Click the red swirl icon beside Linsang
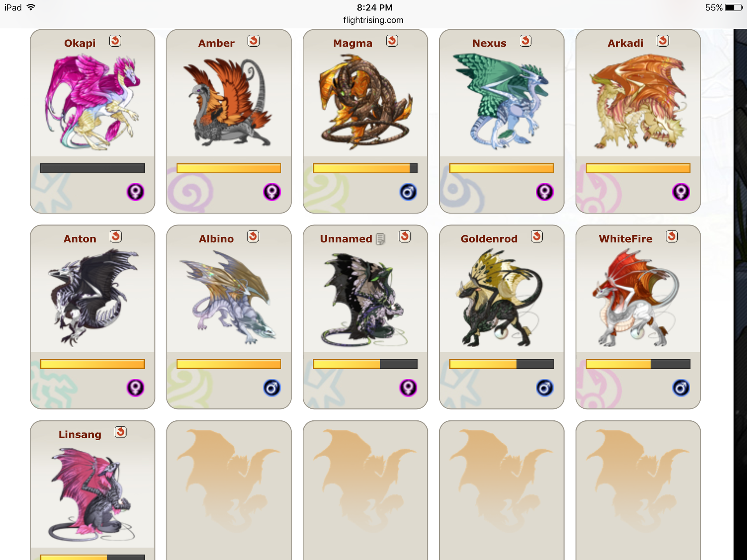This screenshot has width=747, height=560. tap(121, 432)
